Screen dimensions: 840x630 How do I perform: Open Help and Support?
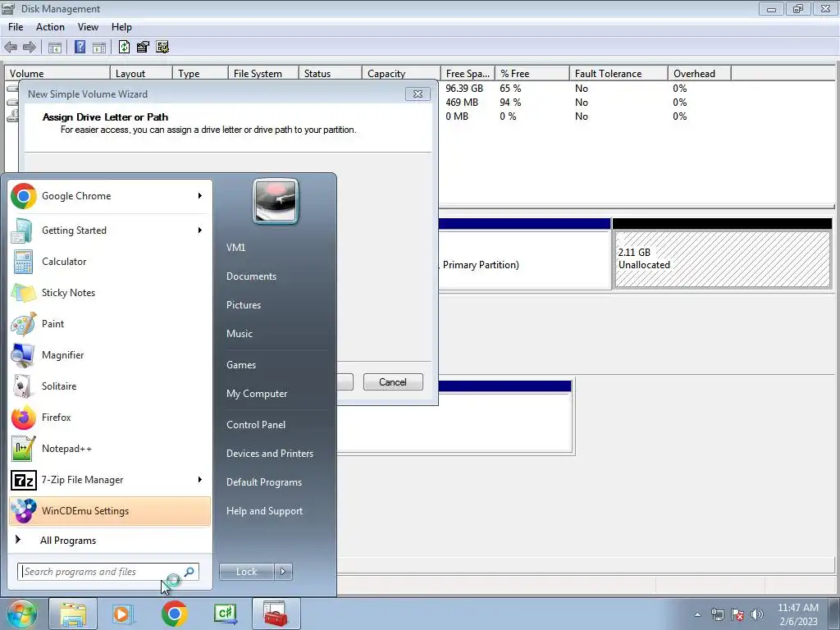pos(264,511)
